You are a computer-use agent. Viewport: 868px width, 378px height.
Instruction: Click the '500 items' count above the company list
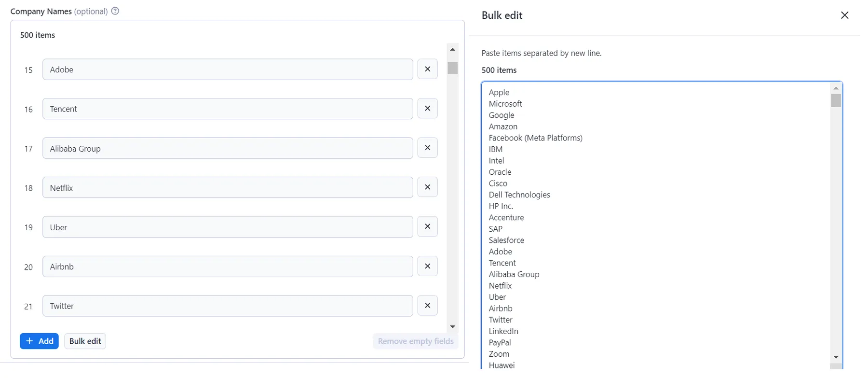point(38,35)
